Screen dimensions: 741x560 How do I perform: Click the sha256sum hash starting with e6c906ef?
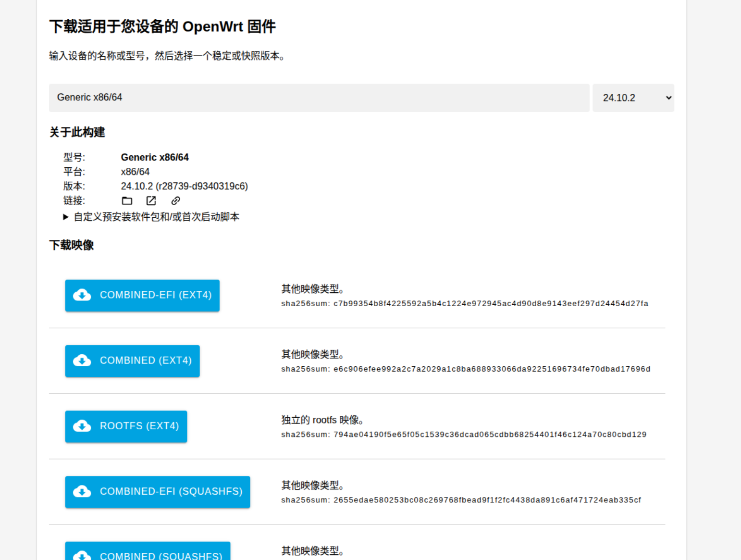(491, 369)
